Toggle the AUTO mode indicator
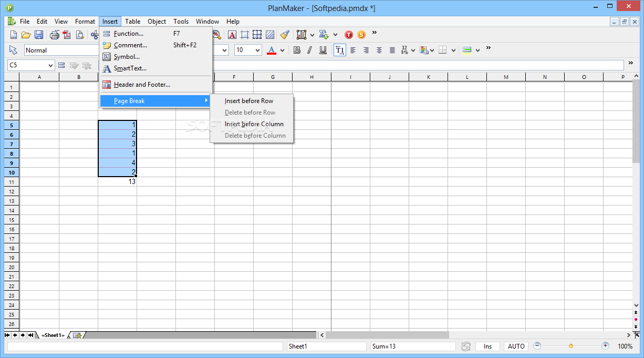The image size is (644, 358). pos(516,346)
